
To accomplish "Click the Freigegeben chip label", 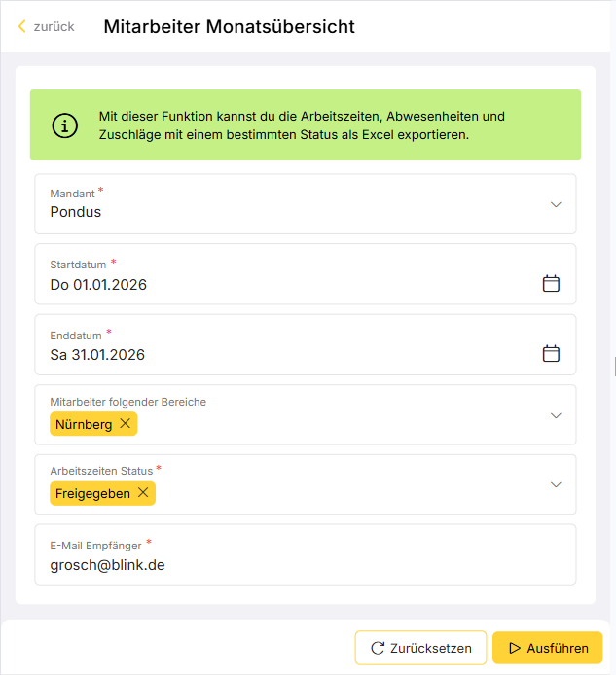I will point(92,493).
